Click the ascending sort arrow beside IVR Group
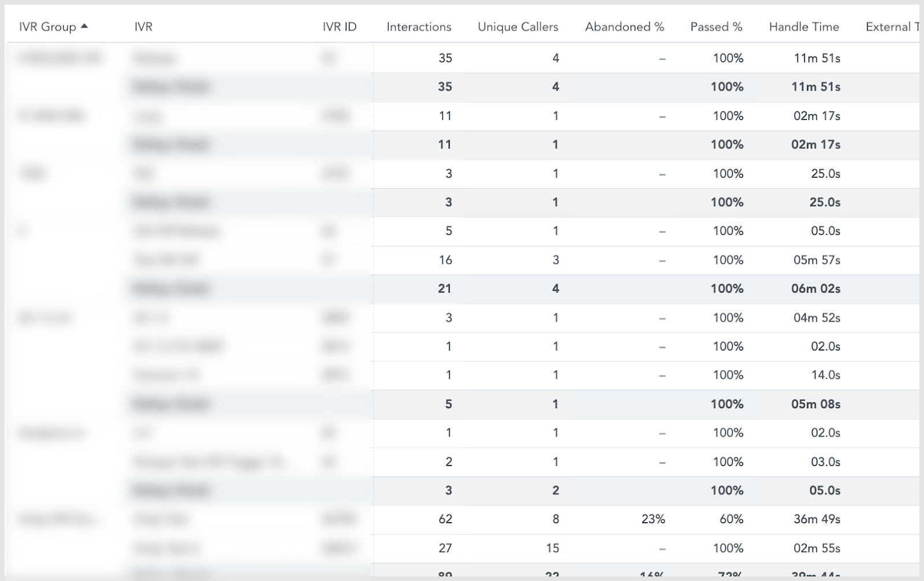Viewport: 924px width, 581px height. pyautogui.click(x=84, y=26)
